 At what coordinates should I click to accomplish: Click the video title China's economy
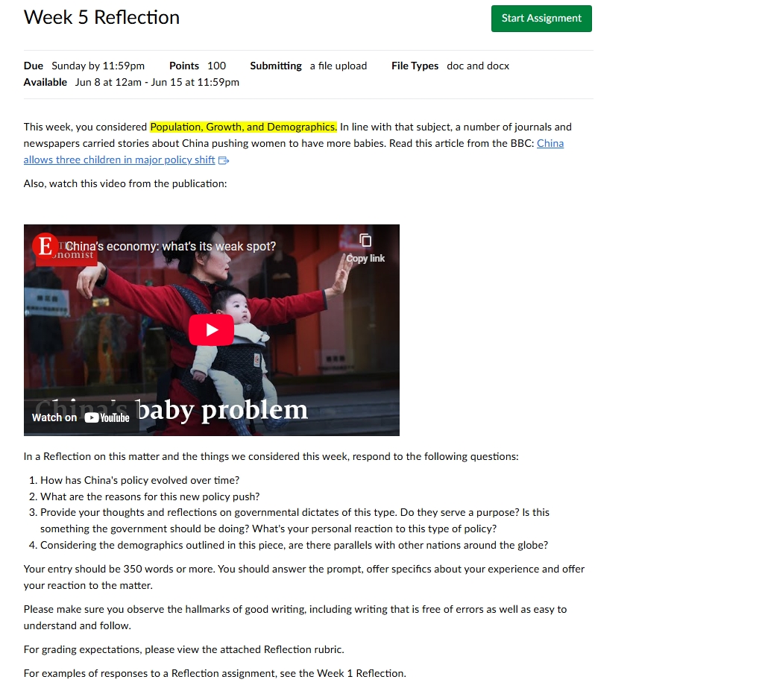coord(171,246)
